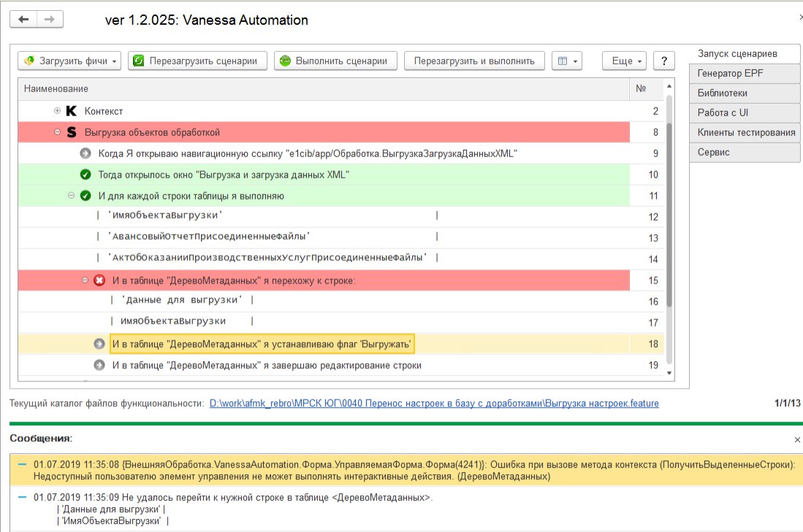Image resolution: width=803 pixels, height=532 pixels.
Task: Switch to the Библиотеки tab
Action: (x=745, y=94)
